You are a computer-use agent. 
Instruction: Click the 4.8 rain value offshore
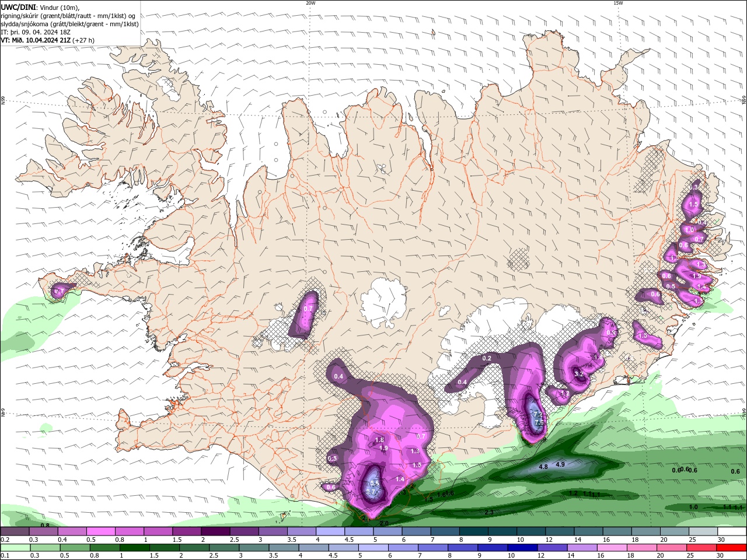pyautogui.click(x=543, y=467)
